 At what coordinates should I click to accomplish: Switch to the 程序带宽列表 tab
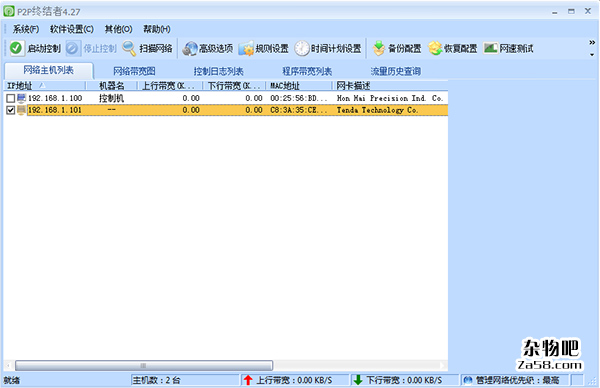pyautogui.click(x=307, y=71)
